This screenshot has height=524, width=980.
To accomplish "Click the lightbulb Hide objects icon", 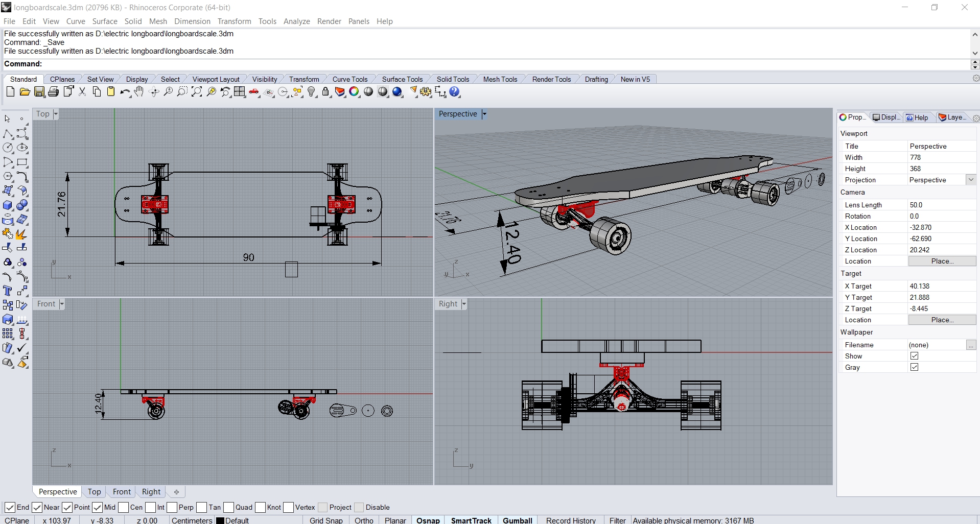I will point(312,92).
